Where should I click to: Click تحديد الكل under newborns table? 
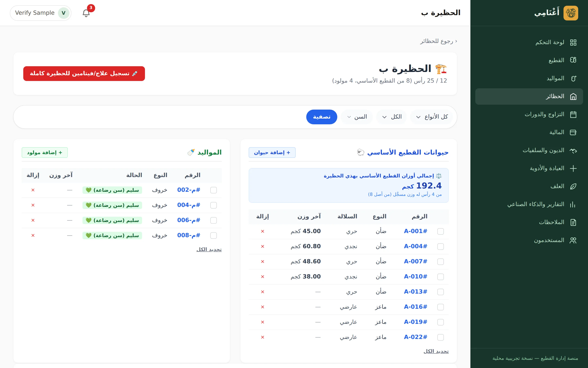point(209,249)
